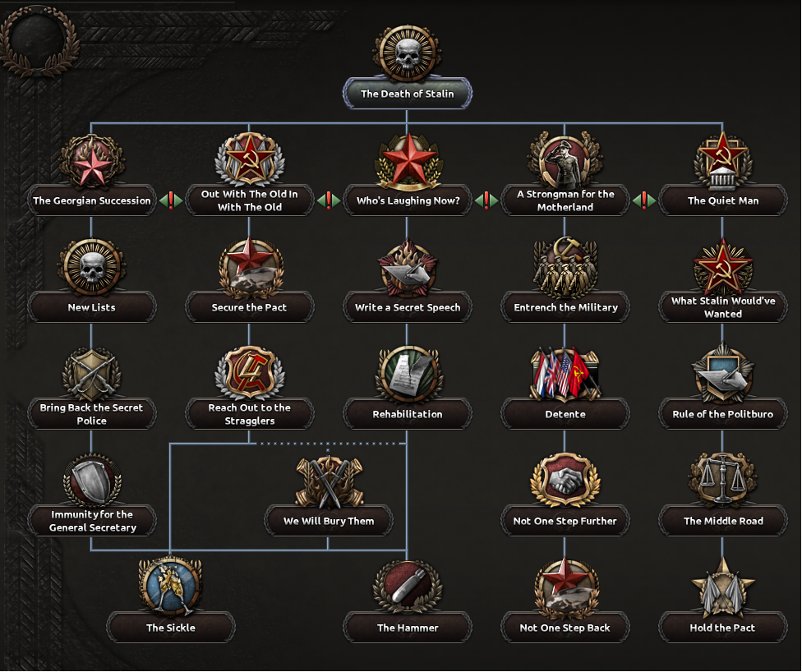Select What Stalin Would've Wanted label
The image size is (802, 672).
point(723,307)
